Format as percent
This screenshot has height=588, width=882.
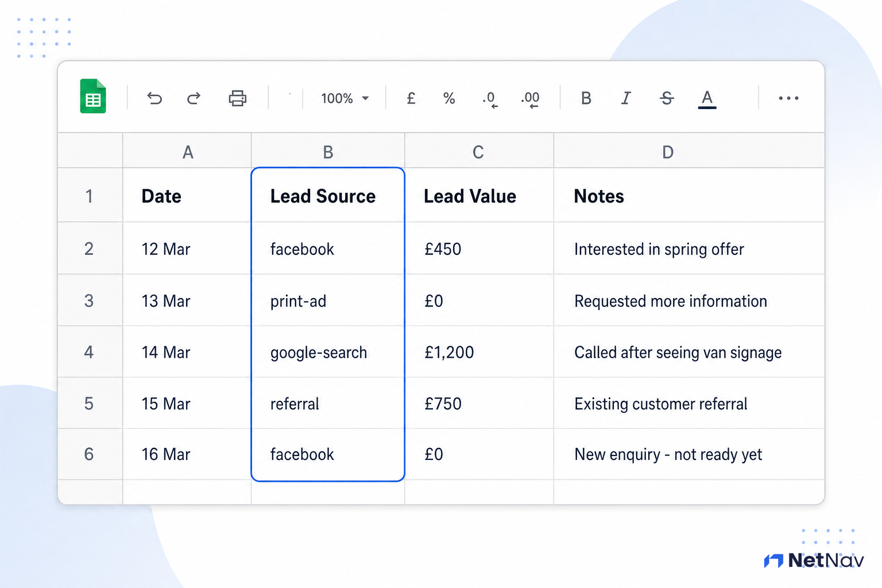449,98
